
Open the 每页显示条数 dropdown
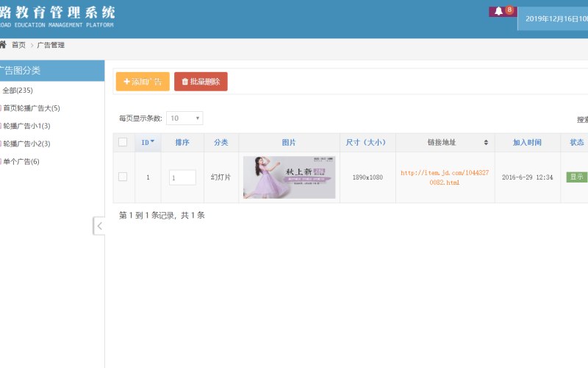click(184, 118)
